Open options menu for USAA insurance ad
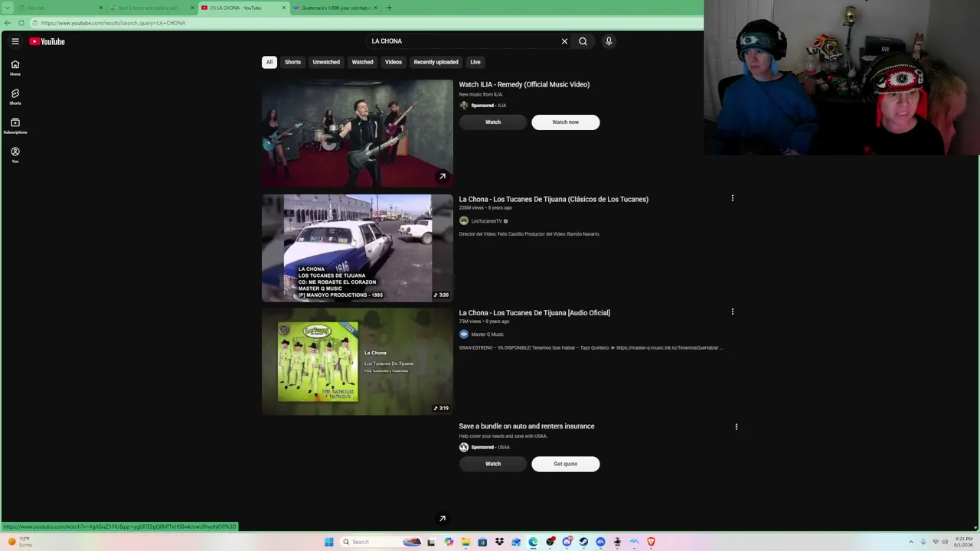The width and height of the screenshot is (980, 551). [736, 426]
